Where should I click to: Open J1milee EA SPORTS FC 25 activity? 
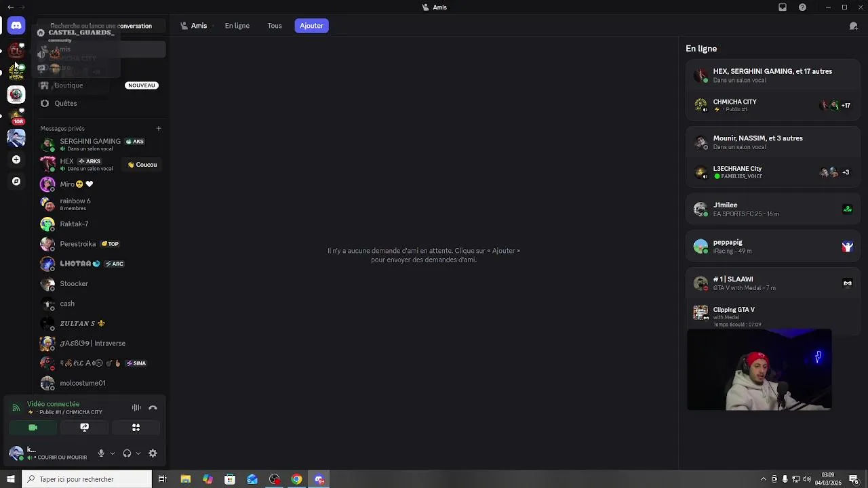click(x=773, y=209)
